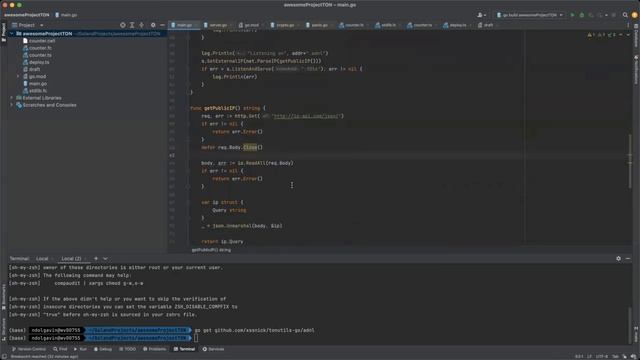Toggle Notifications side stripe button

pos(636,70)
